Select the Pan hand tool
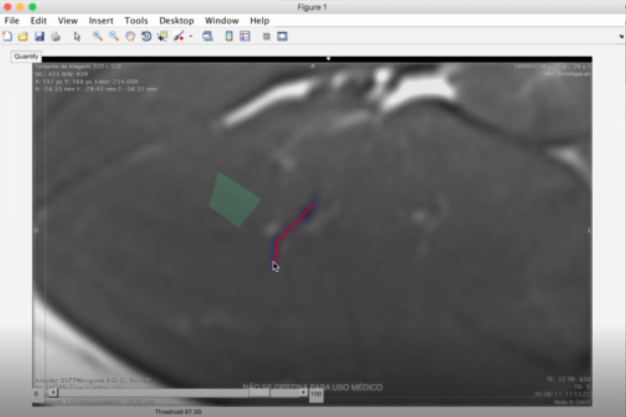 click(x=129, y=36)
